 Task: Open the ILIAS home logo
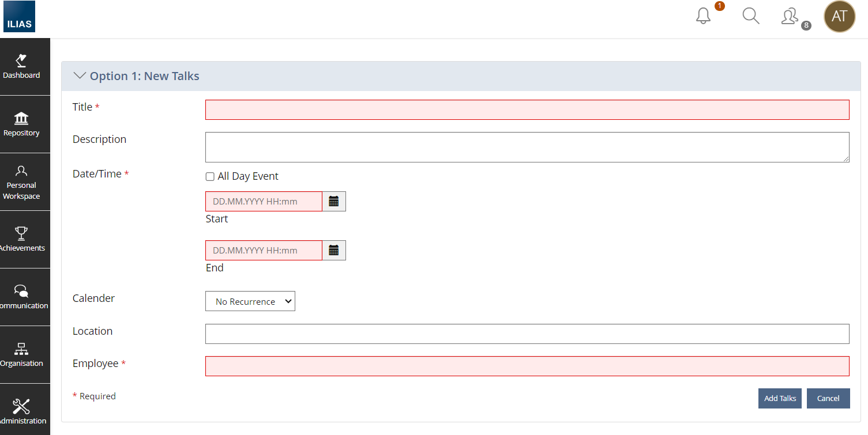coord(19,16)
